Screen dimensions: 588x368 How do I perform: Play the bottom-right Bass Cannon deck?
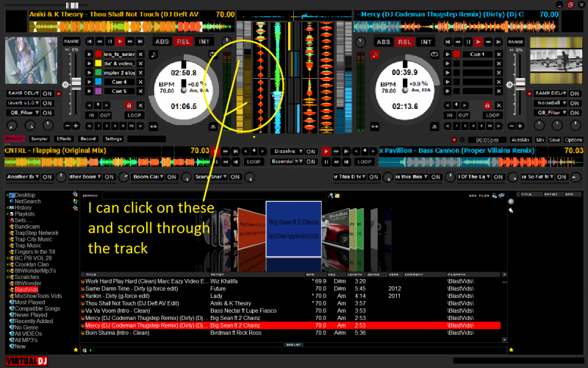pyautogui.click(x=326, y=152)
